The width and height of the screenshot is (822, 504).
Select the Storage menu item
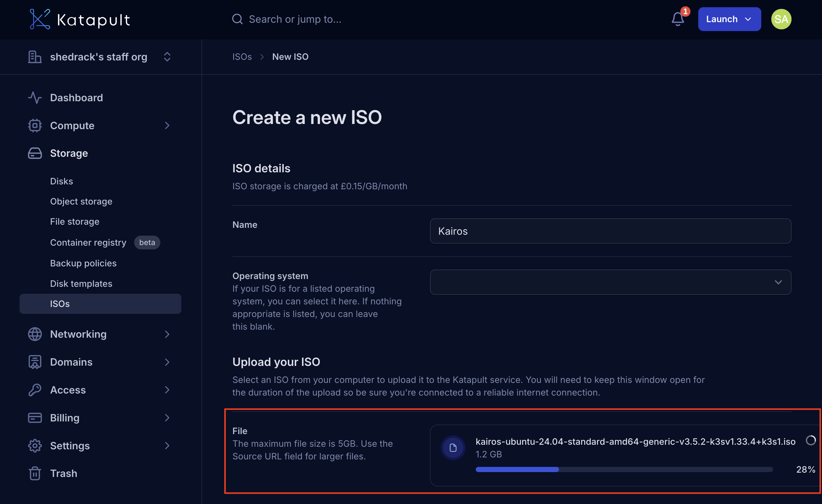point(69,153)
